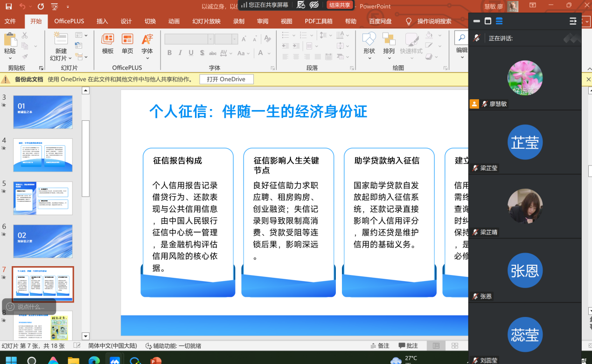The height and width of the screenshot is (364, 592).
Task: Click the Numbering list icon
Action: click(304, 35)
